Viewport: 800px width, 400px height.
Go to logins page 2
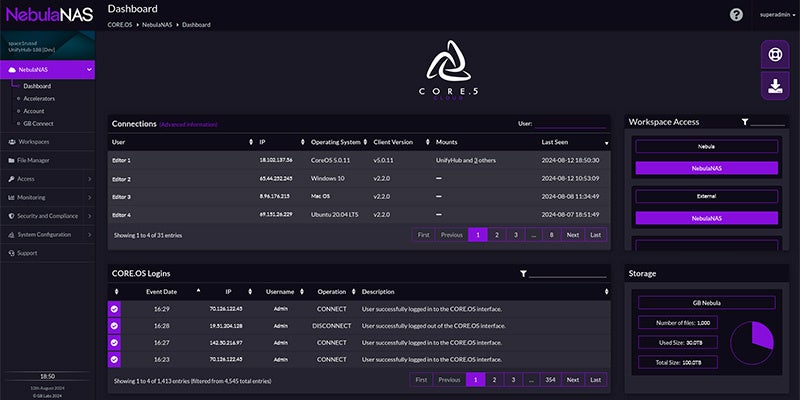tap(494, 380)
